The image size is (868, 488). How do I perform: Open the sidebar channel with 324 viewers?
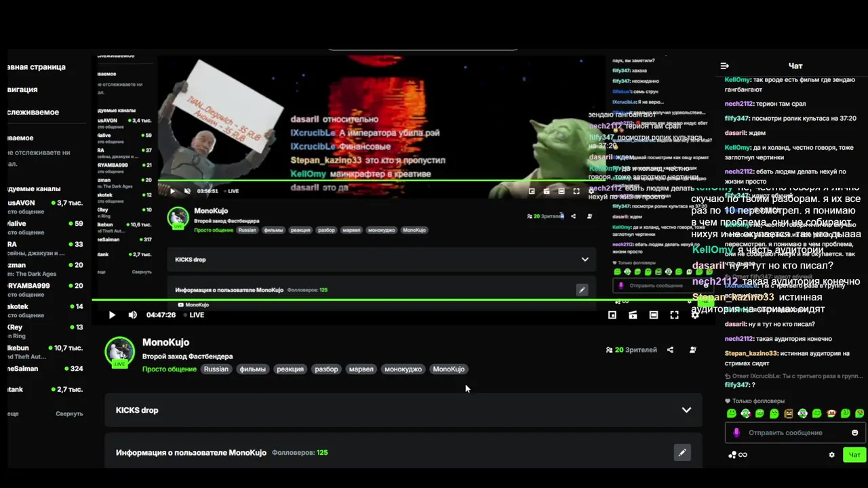point(45,369)
